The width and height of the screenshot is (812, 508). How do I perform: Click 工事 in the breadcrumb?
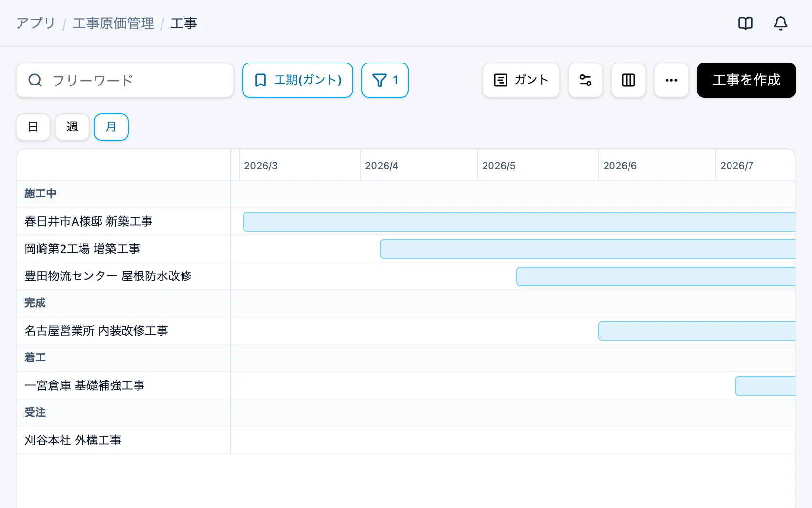pyautogui.click(x=183, y=23)
